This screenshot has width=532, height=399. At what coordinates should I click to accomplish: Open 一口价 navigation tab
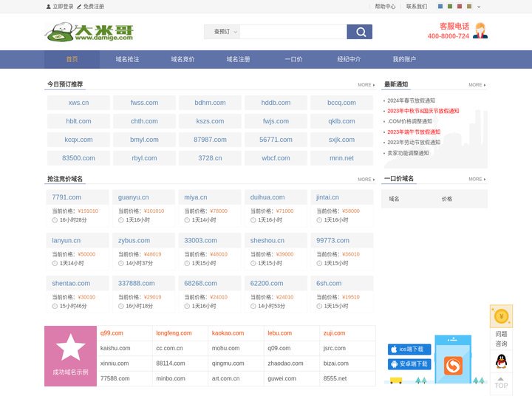293,59
